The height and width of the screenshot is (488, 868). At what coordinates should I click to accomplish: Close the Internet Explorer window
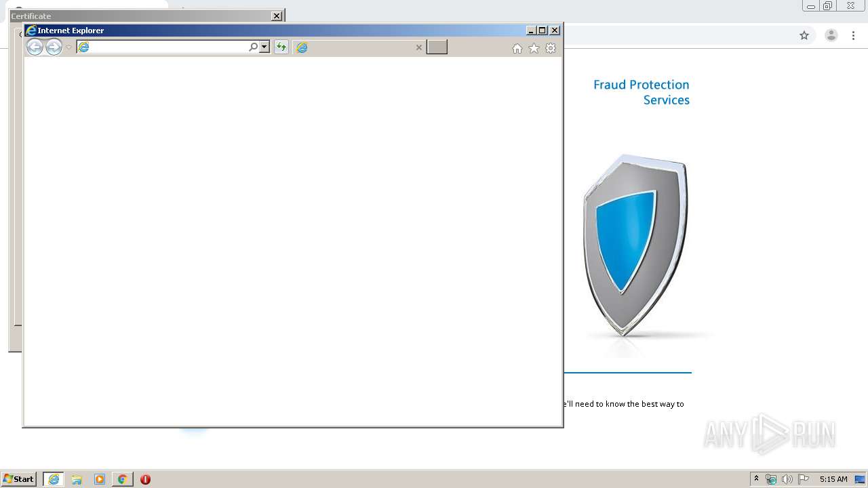coord(555,30)
